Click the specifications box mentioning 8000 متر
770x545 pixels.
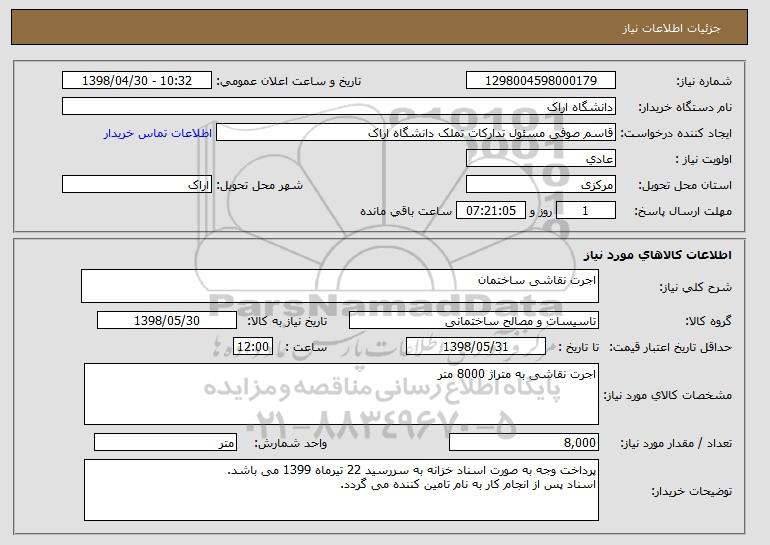tap(341, 394)
